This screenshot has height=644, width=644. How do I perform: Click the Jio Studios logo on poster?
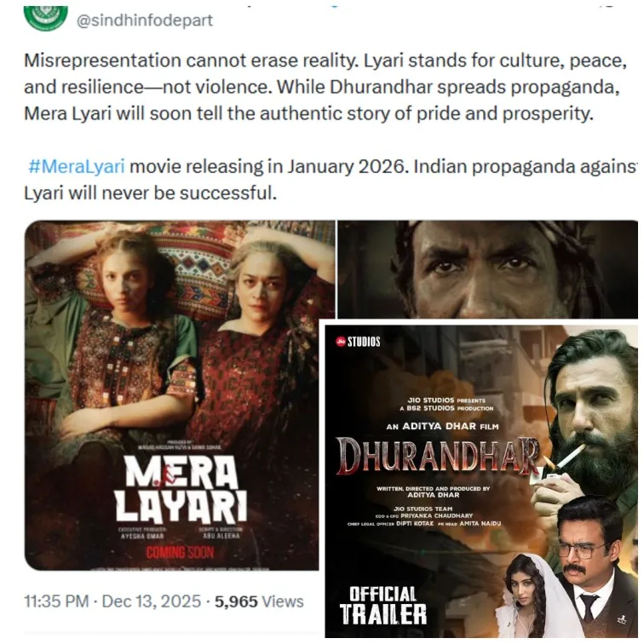point(358,342)
